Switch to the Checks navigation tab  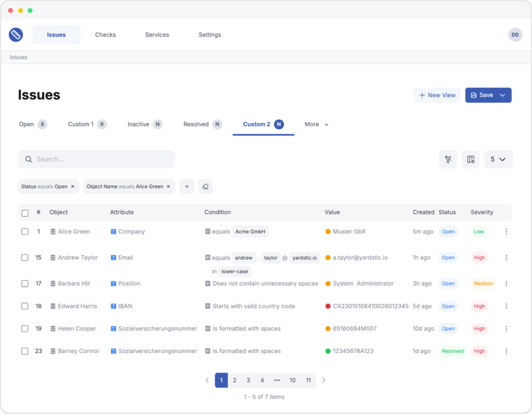coord(105,35)
